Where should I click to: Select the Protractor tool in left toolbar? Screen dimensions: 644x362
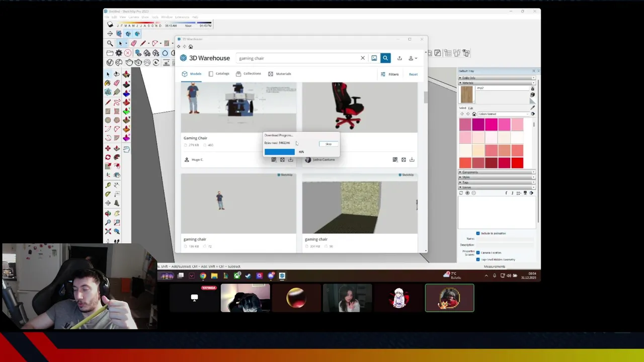point(108,194)
